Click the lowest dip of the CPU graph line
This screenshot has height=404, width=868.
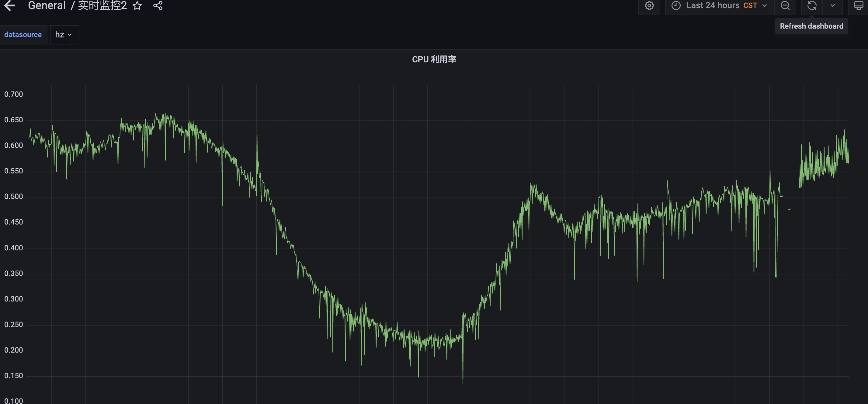pyautogui.click(x=463, y=382)
